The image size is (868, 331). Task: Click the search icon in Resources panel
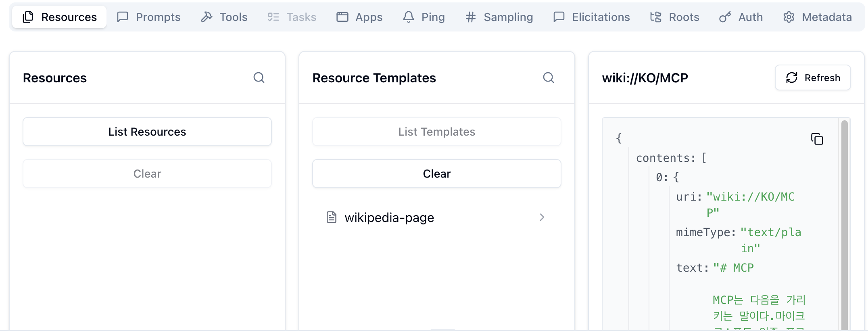[259, 78]
